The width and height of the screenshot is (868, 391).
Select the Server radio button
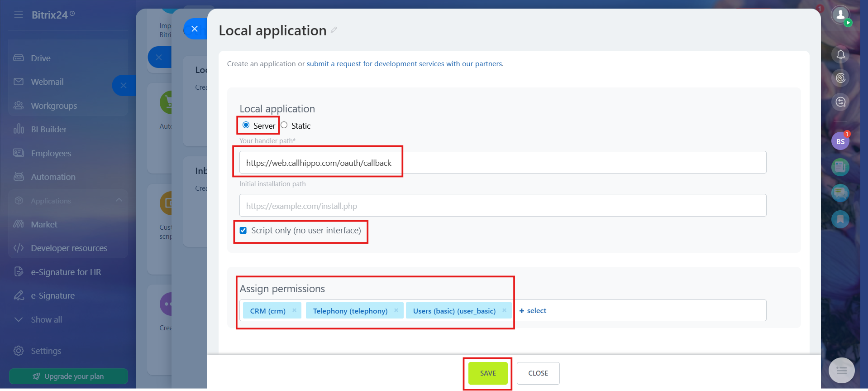(246, 125)
